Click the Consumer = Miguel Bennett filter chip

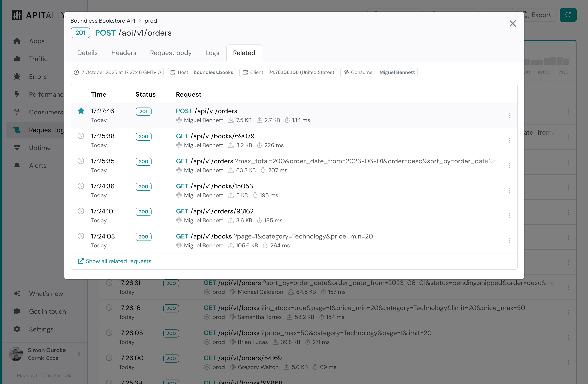click(379, 72)
